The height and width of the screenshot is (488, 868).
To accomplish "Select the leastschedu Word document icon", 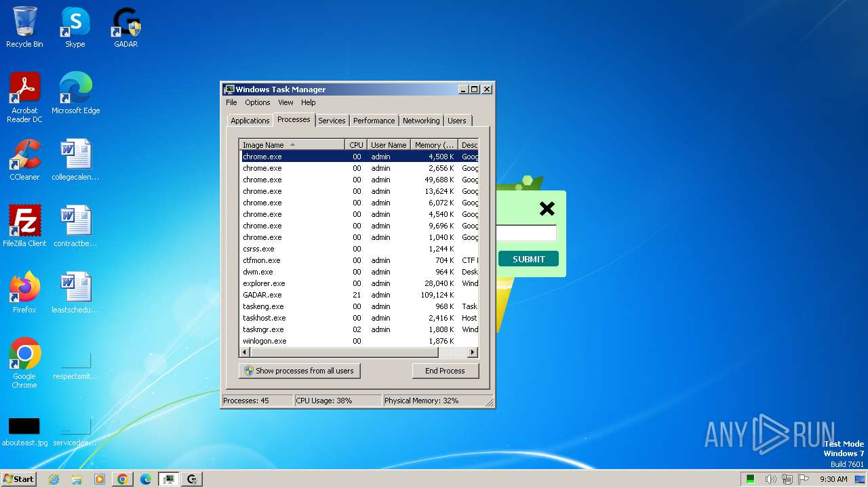I will [75, 293].
